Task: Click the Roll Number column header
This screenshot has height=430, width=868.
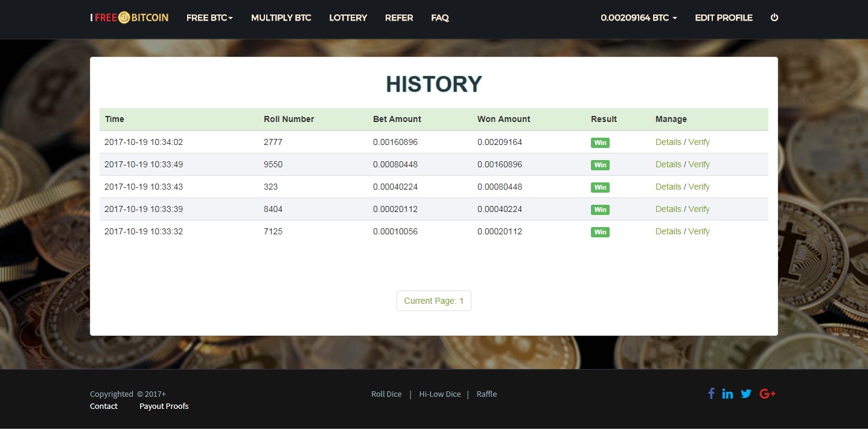Action: pos(289,119)
